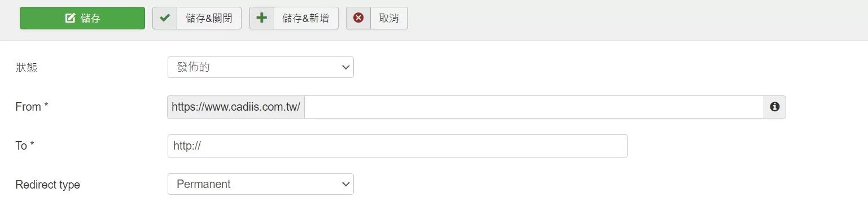Image resolution: width=868 pixels, height=223 pixels.
Task: Click the chevron on Redirect type select
Action: coord(345,184)
